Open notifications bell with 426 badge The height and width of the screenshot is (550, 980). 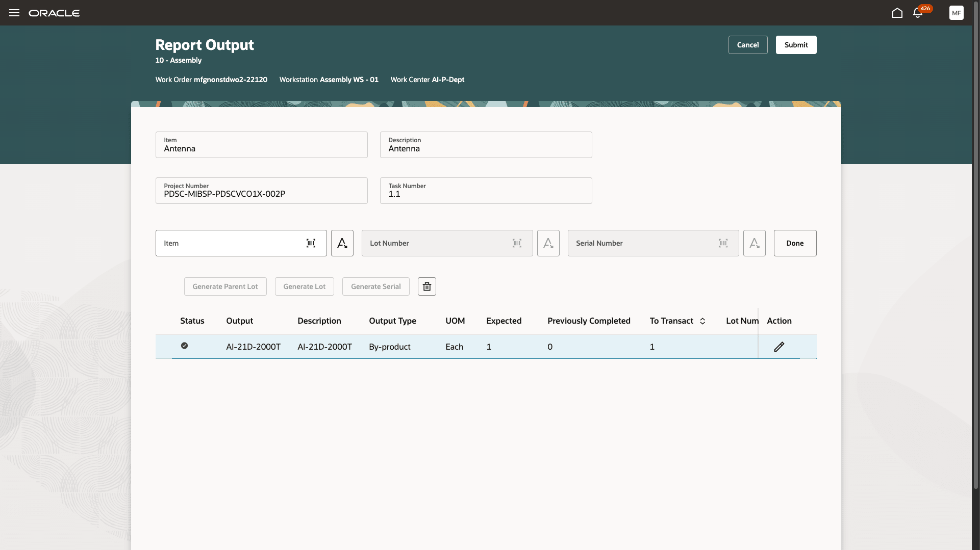[918, 13]
